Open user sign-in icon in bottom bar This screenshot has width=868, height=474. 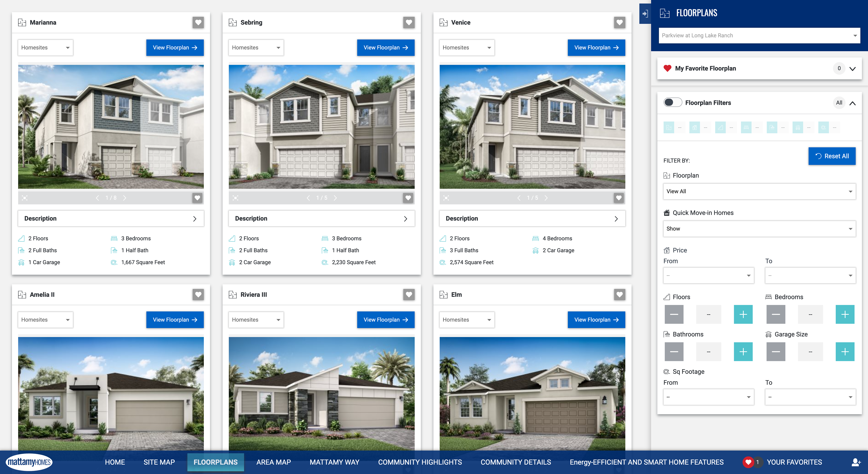point(856,462)
